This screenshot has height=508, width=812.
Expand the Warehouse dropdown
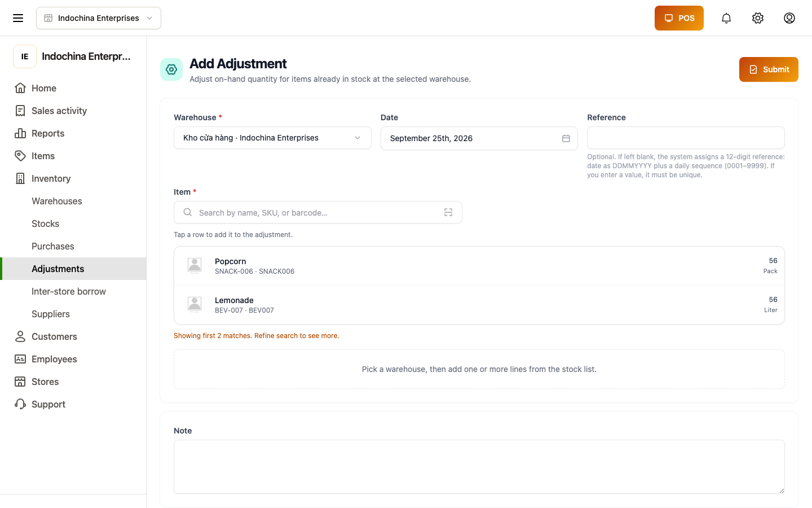pyautogui.click(x=272, y=138)
